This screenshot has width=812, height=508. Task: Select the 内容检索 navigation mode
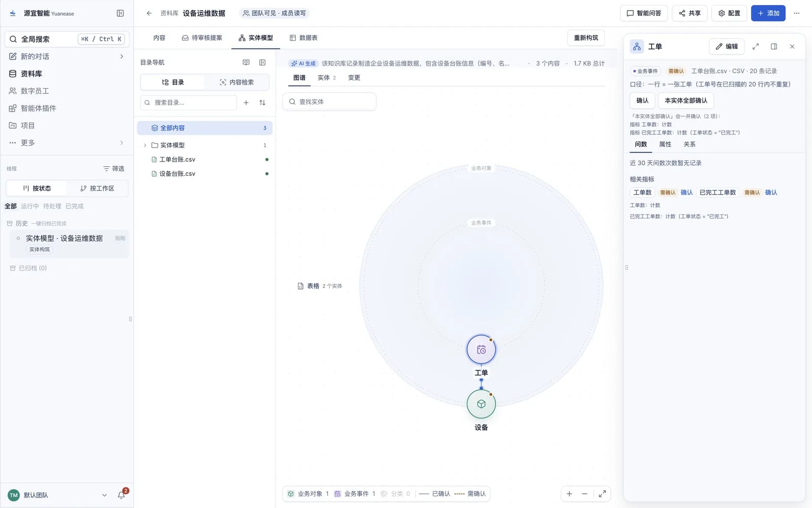[x=236, y=82]
